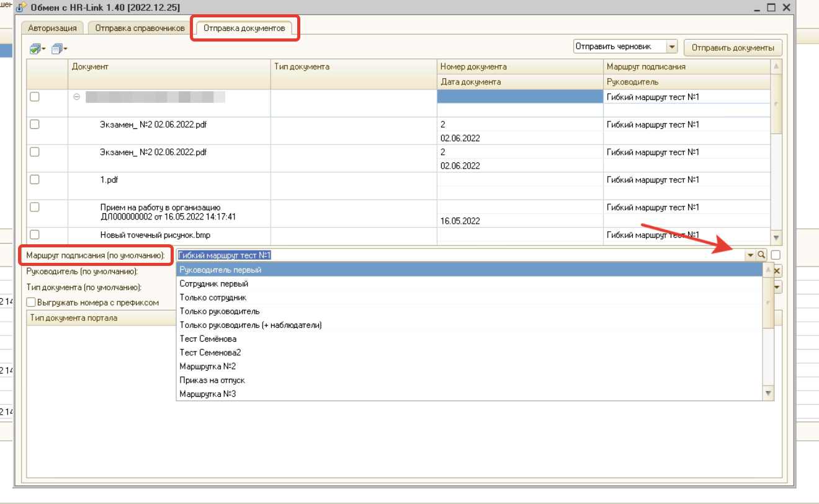Click the documents table scroll-down arrow
The image size is (819, 504).
click(x=776, y=238)
